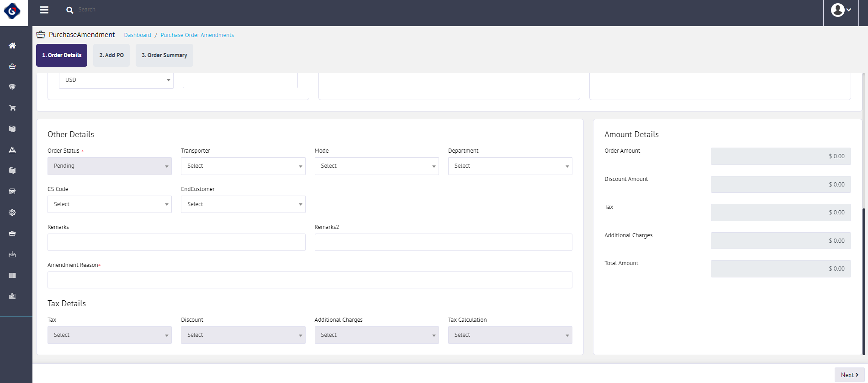Switch to the 2. Add PO tab
The image size is (868, 383).
(111, 55)
